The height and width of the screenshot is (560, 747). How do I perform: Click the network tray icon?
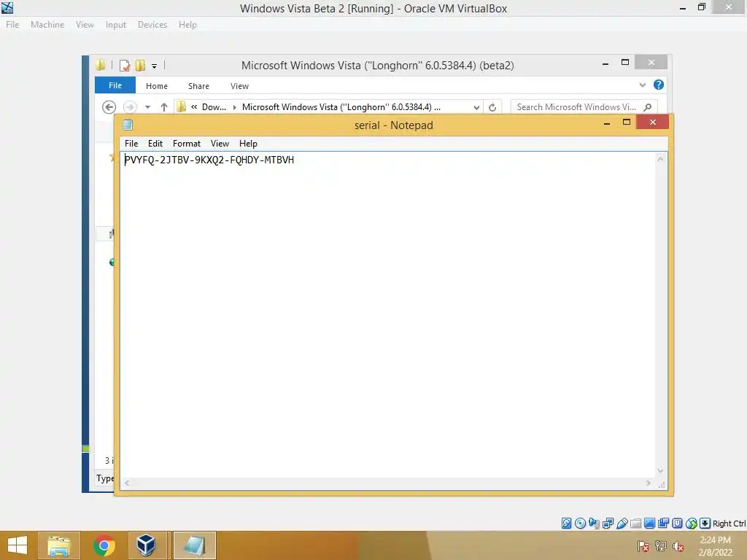coord(661,545)
